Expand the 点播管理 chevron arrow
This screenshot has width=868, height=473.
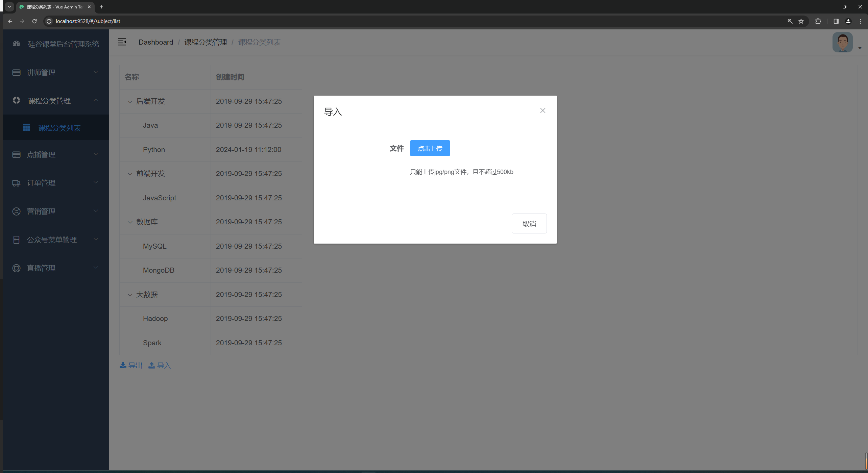click(96, 154)
